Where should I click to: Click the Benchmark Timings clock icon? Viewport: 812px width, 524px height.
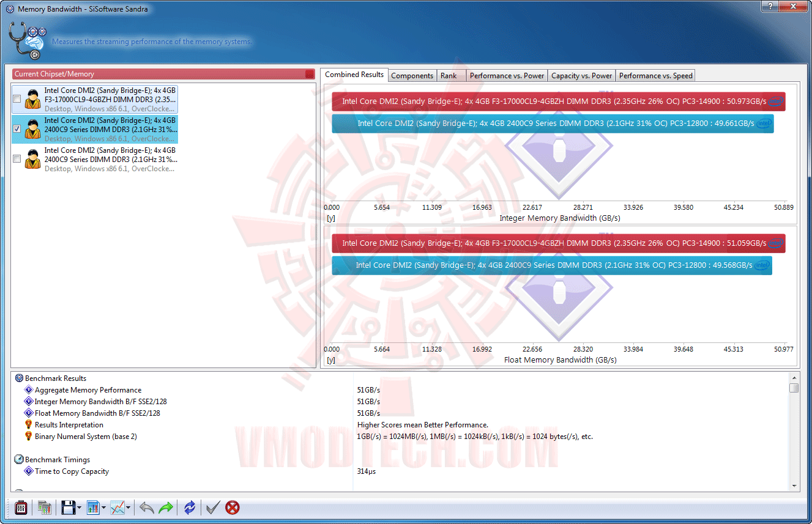[19, 460]
